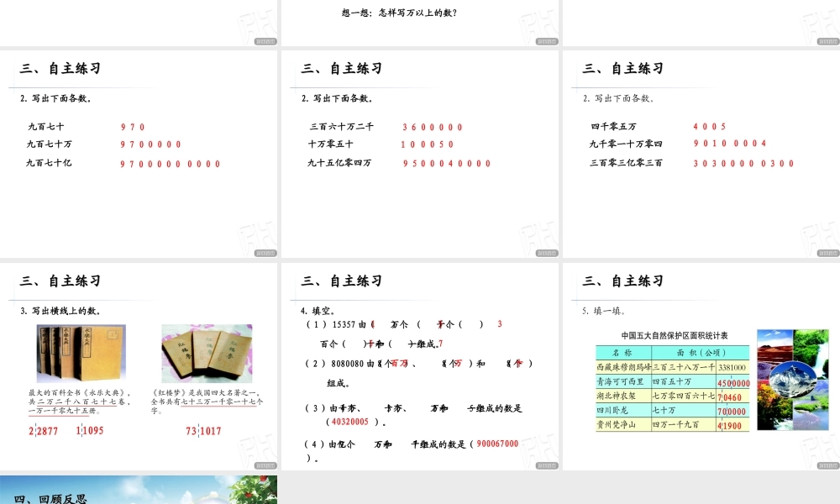Click the table value 70460
Viewport: 840px width, 504px height.
(730, 397)
